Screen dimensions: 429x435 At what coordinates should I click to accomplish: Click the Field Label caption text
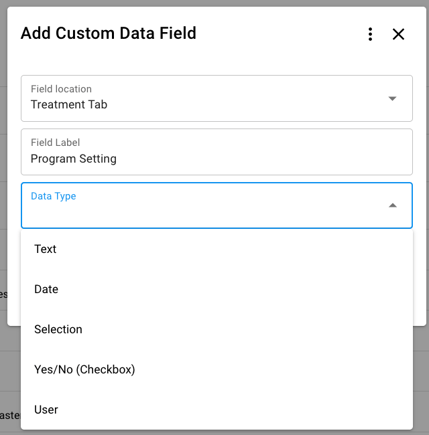click(x=55, y=143)
